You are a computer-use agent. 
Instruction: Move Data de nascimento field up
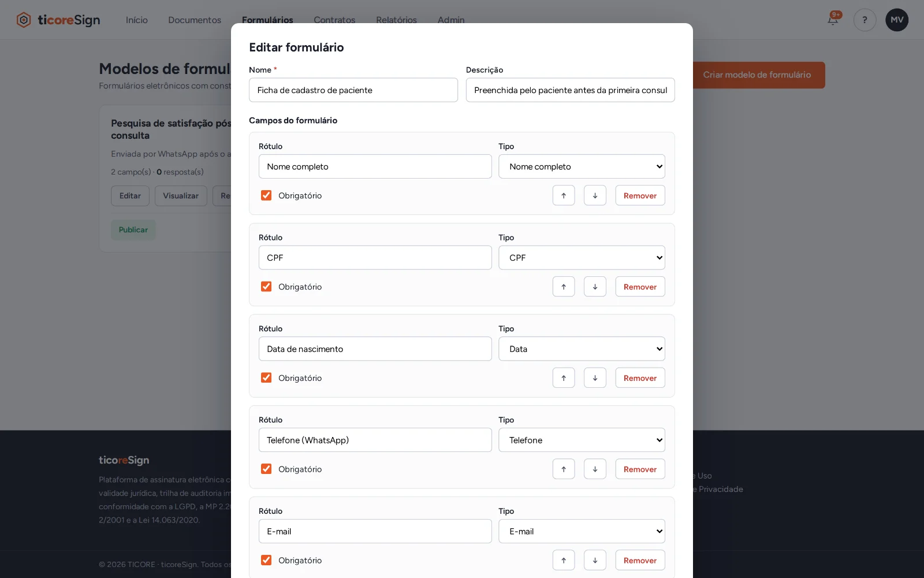[564, 378]
